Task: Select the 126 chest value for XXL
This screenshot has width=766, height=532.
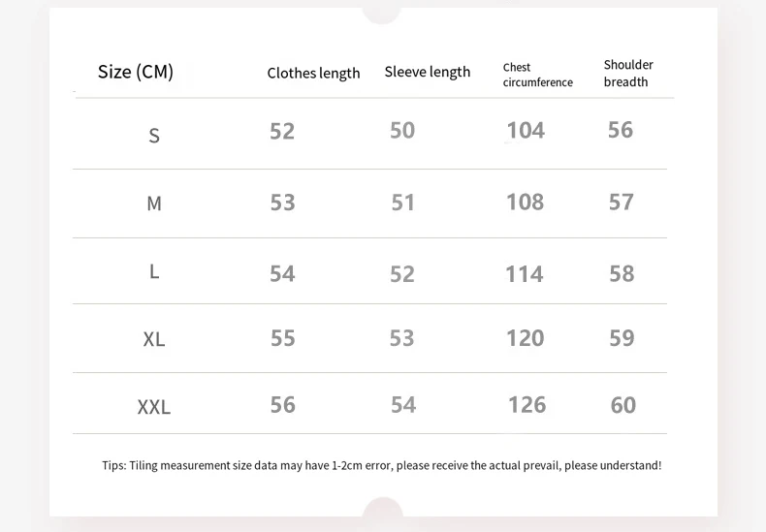Action: (x=527, y=404)
